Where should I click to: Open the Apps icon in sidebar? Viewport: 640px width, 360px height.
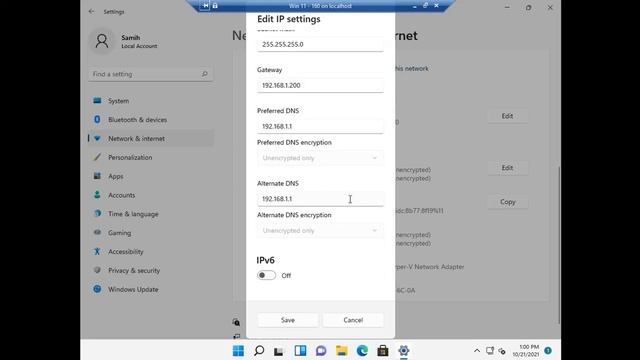coord(97,176)
